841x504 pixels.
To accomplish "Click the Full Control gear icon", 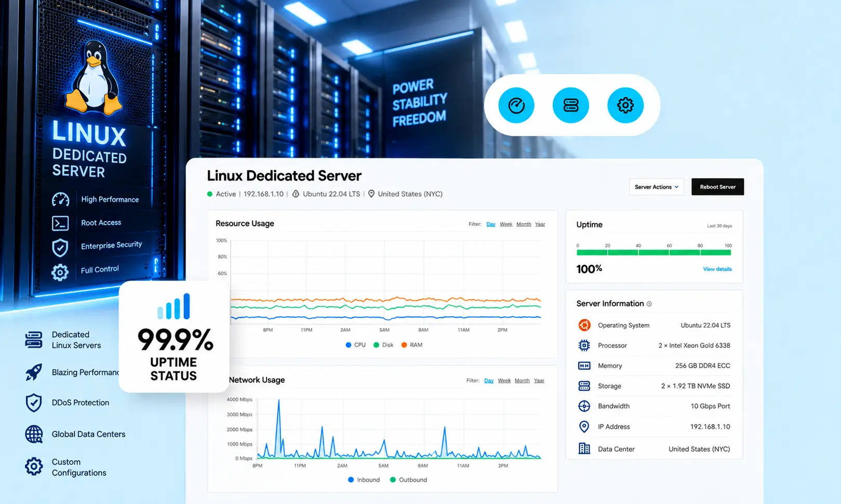I will [60, 272].
